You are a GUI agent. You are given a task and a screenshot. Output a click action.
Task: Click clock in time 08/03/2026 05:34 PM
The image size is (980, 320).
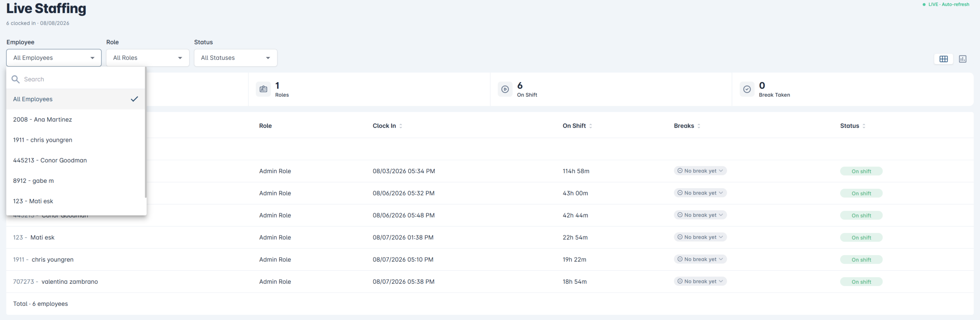coord(404,171)
